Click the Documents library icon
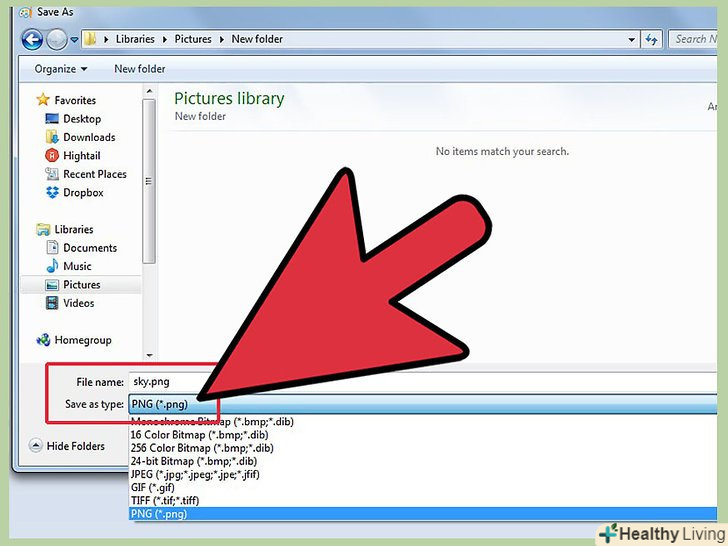This screenshot has width=728, height=546. [x=52, y=247]
